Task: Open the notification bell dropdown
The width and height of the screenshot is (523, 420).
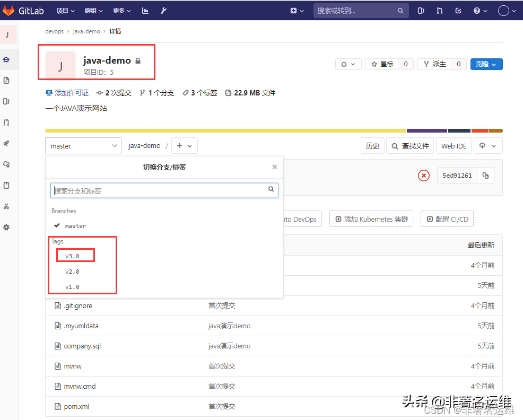Action: (348, 63)
